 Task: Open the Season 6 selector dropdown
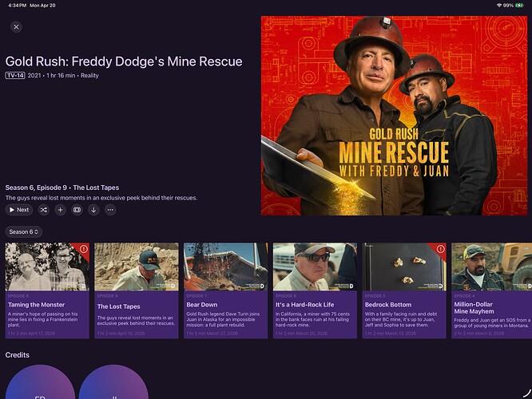point(24,232)
